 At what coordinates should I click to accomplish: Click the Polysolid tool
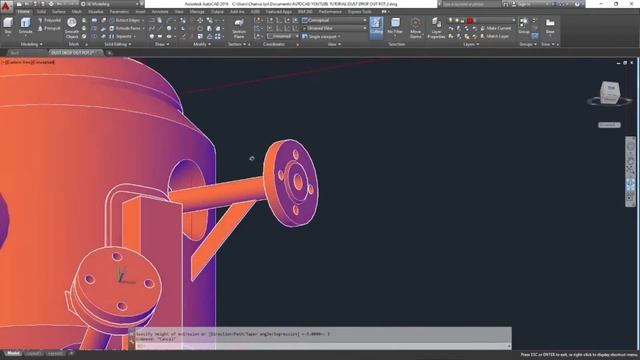tap(49, 20)
